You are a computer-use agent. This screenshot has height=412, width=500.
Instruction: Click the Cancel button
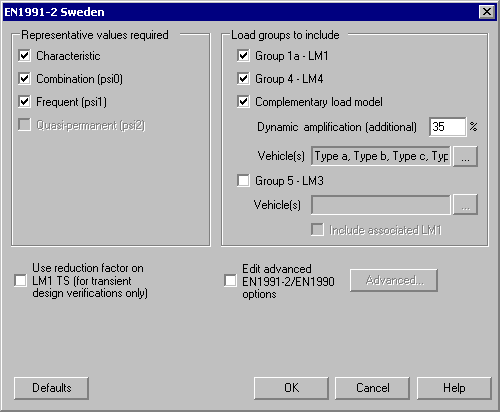click(x=372, y=388)
